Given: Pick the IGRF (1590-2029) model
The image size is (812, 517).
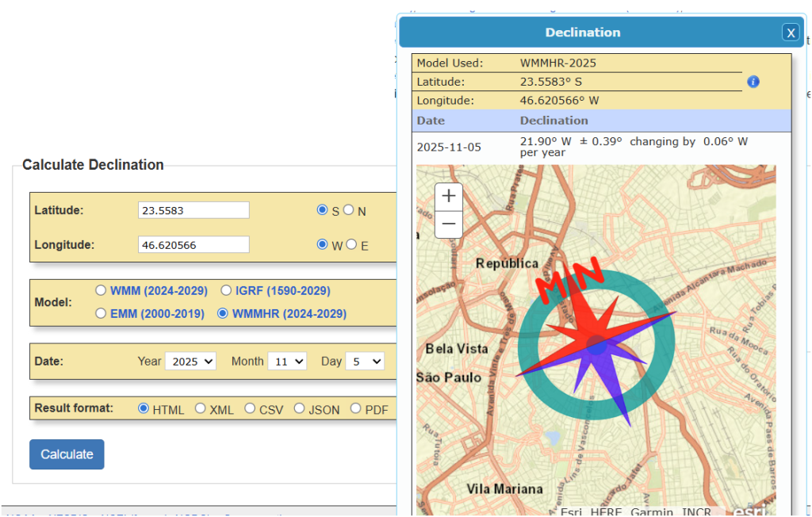Looking at the screenshot, I should point(226,290).
